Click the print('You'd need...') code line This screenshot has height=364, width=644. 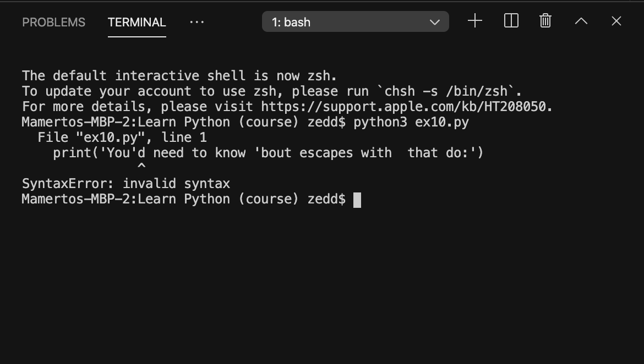268,153
